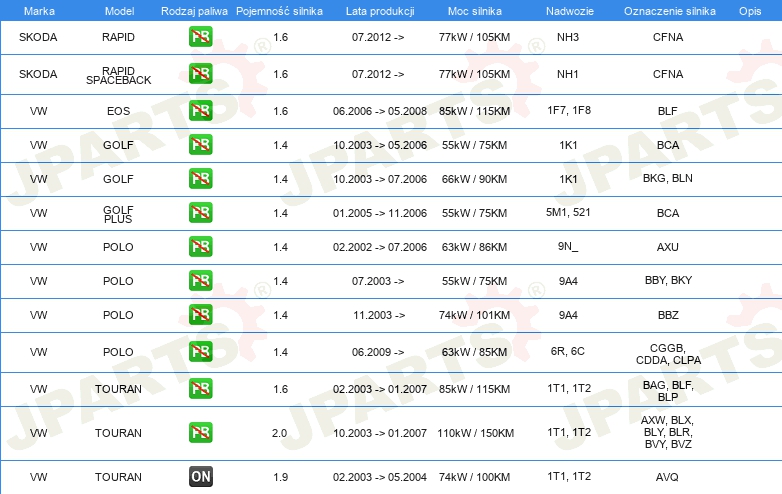Click the Marka column header
782x494 pixels.
click(x=39, y=11)
